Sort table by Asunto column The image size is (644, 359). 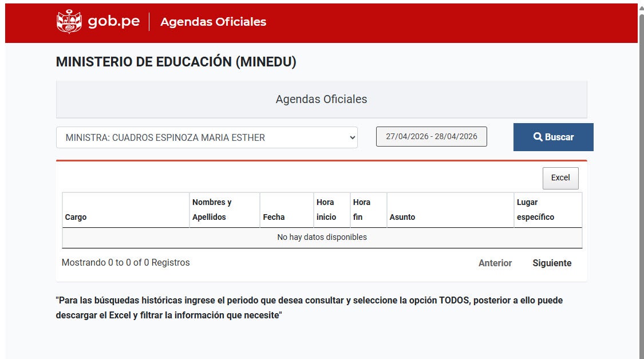click(402, 217)
